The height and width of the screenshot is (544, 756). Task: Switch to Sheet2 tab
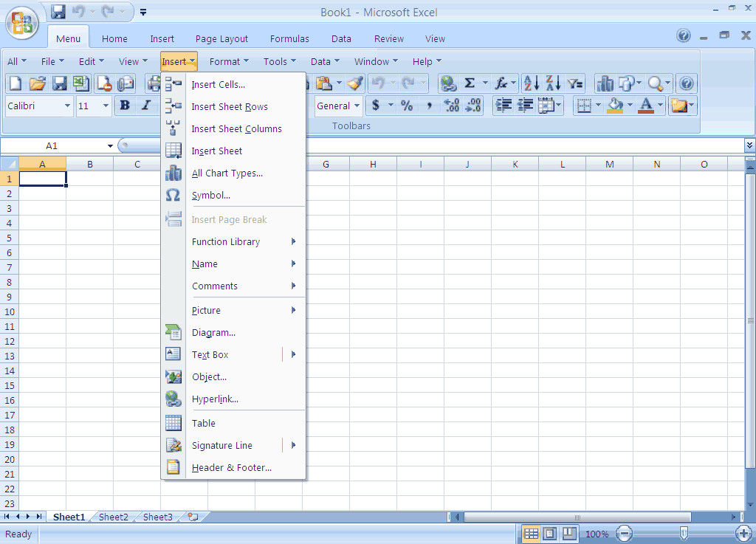[x=114, y=517]
